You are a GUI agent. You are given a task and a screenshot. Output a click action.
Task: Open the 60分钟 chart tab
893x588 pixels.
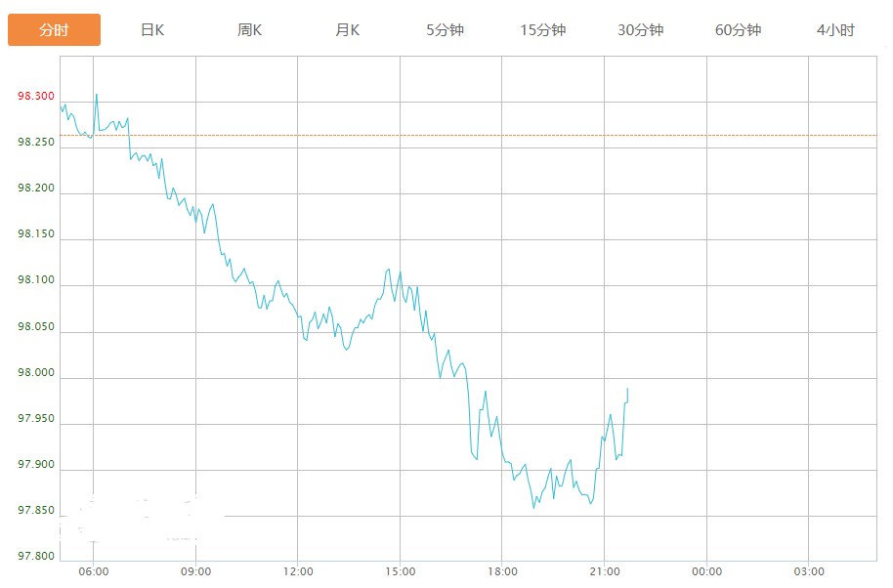739,30
